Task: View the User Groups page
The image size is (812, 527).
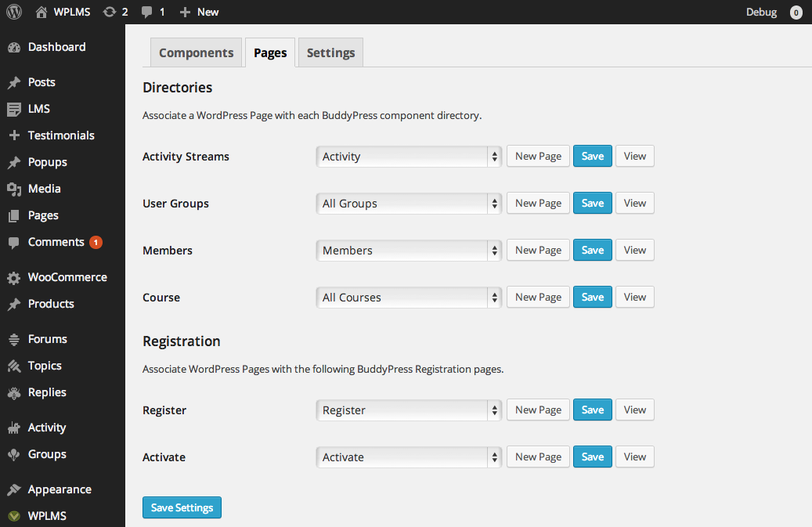Action: tap(635, 203)
